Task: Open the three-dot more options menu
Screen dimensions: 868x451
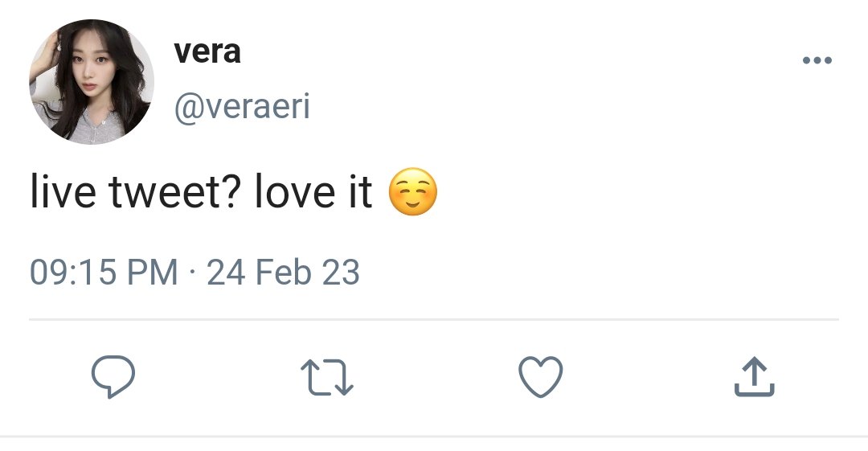Action: (817, 60)
